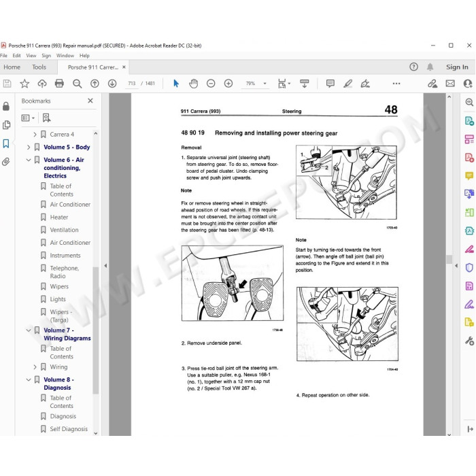Add file to starred favorites
Viewport: 476px width, 476px height.
point(24,83)
